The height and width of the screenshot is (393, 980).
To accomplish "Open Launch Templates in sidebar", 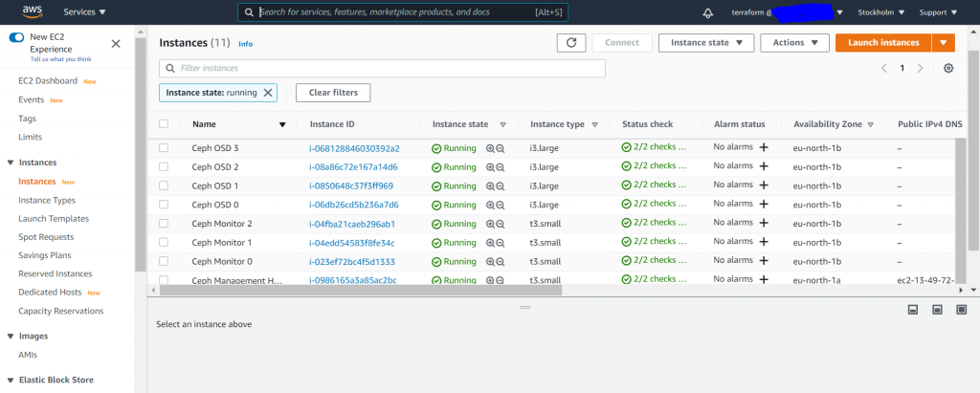I will (54, 219).
